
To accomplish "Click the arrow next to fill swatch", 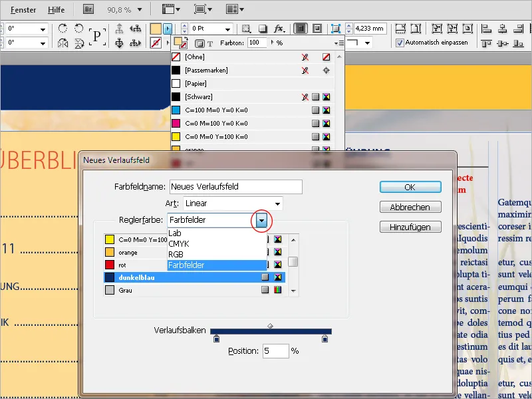I will pyautogui.click(x=168, y=29).
